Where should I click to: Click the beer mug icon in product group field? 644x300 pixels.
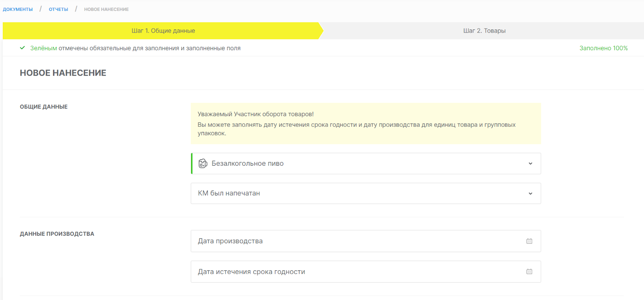pos(203,163)
